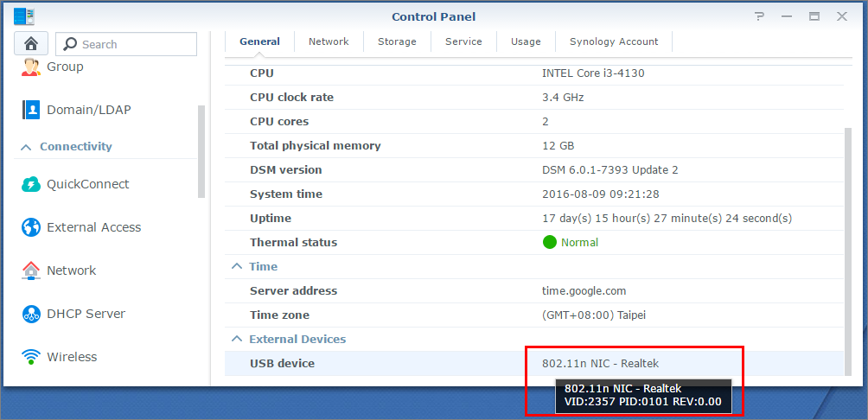Click DSM 6.0.1-7393 Update 2 text
This screenshot has height=420, width=868.
tap(610, 170)
